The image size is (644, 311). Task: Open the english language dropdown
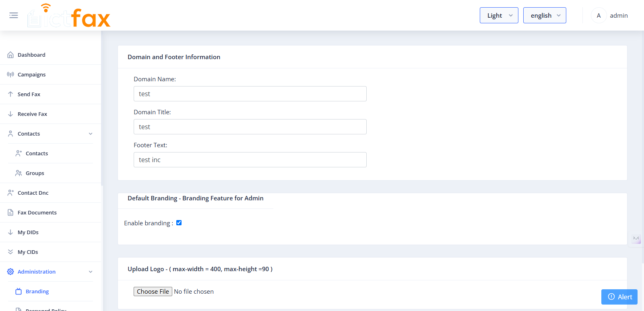tap(545, 15)
